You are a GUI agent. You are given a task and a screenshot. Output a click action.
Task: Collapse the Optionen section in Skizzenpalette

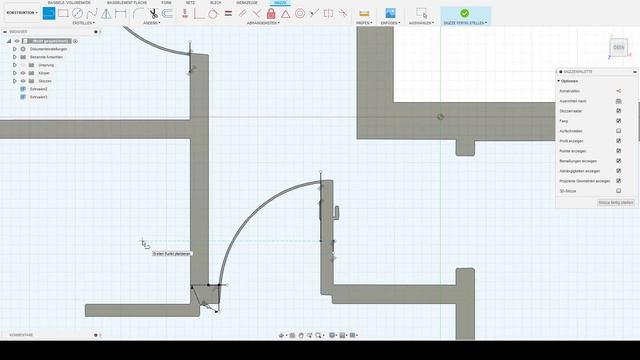(x=558, y=81)
